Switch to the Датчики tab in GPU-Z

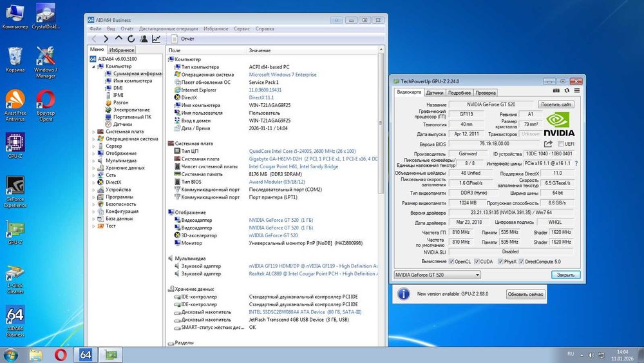[435, 93]
